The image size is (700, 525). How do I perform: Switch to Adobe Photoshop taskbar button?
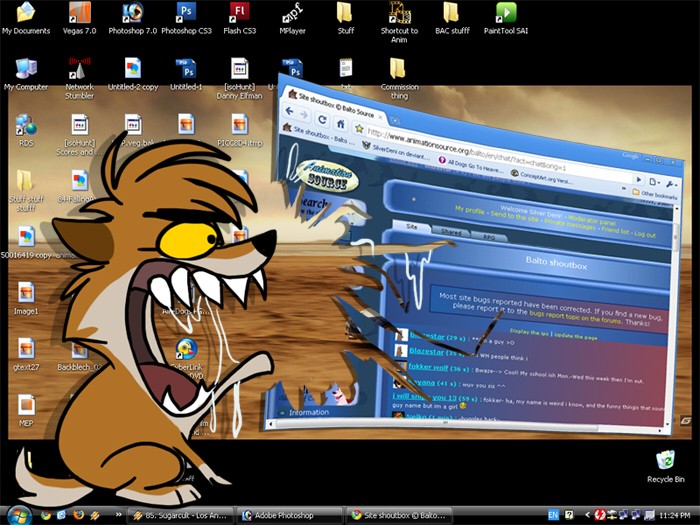(x=290, y=515)
